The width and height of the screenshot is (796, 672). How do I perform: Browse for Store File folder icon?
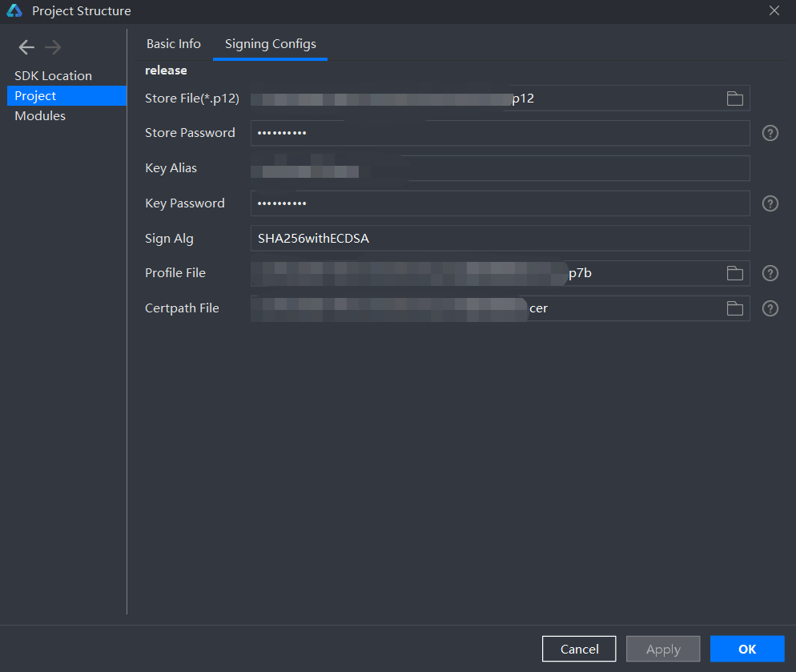tap(734, 99)
